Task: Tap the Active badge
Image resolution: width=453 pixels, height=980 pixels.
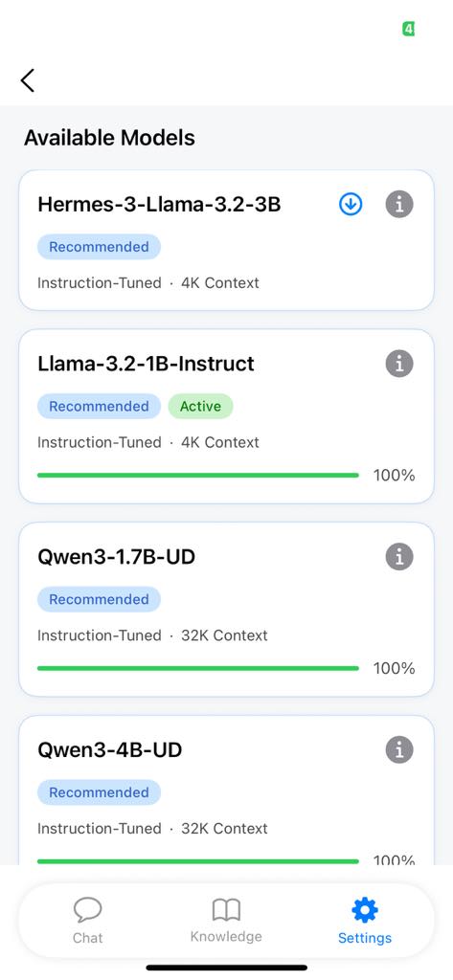Action: click(200, 406)
